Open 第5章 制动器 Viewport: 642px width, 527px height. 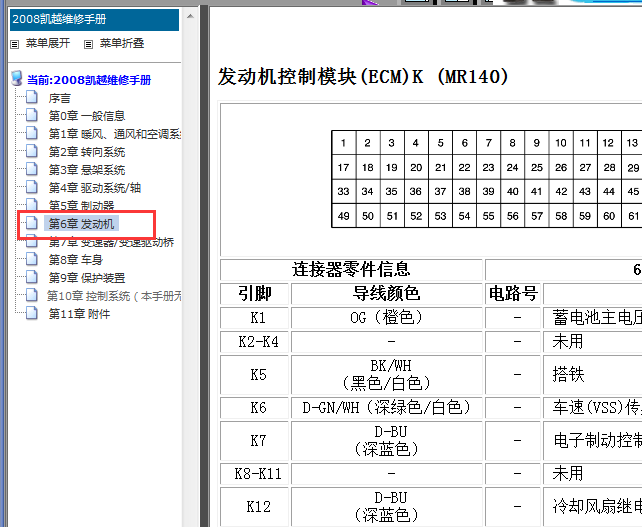click(x=81, y=205)
